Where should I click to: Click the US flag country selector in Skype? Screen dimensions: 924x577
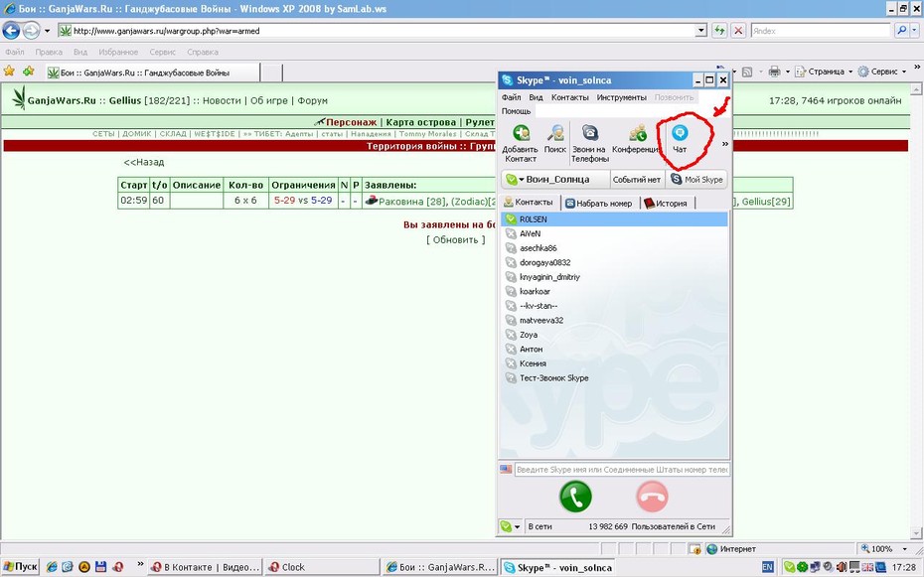pyautogui.click(x=506, y=470)
